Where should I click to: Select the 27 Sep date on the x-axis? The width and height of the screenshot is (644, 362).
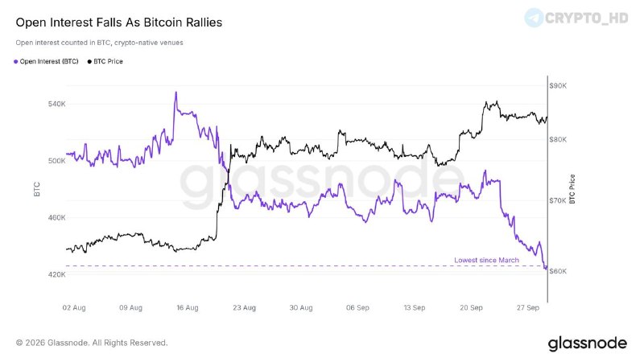click(528, 307)
